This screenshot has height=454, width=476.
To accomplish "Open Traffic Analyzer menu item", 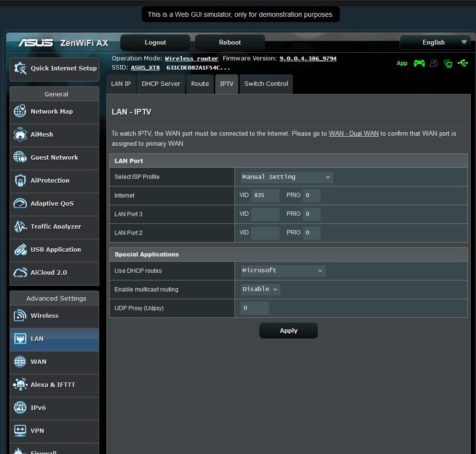I will coord(54,227).
